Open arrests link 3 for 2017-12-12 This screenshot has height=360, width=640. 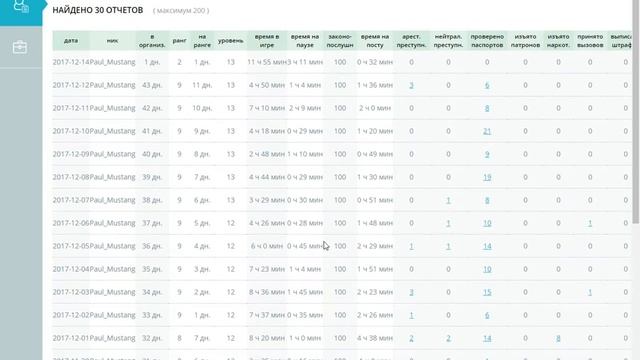point(411,85)
